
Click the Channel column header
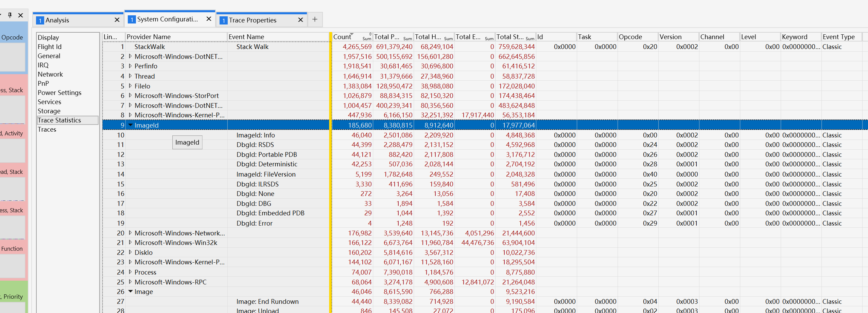(x=719, y=37)
